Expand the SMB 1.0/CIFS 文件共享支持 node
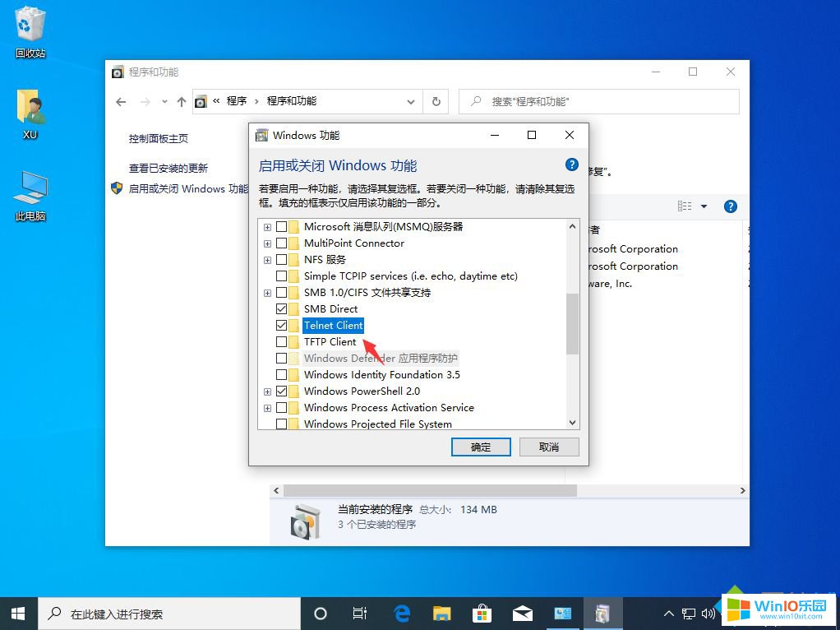Screen dimensions: 840x630 [267, 292]
